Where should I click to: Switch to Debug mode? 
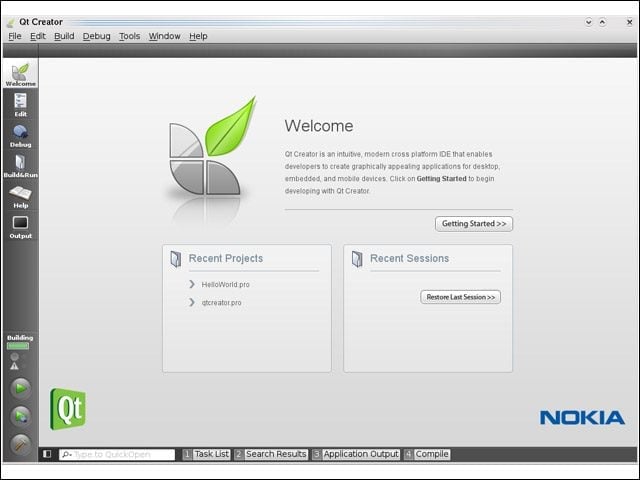(x=20, y=136)
